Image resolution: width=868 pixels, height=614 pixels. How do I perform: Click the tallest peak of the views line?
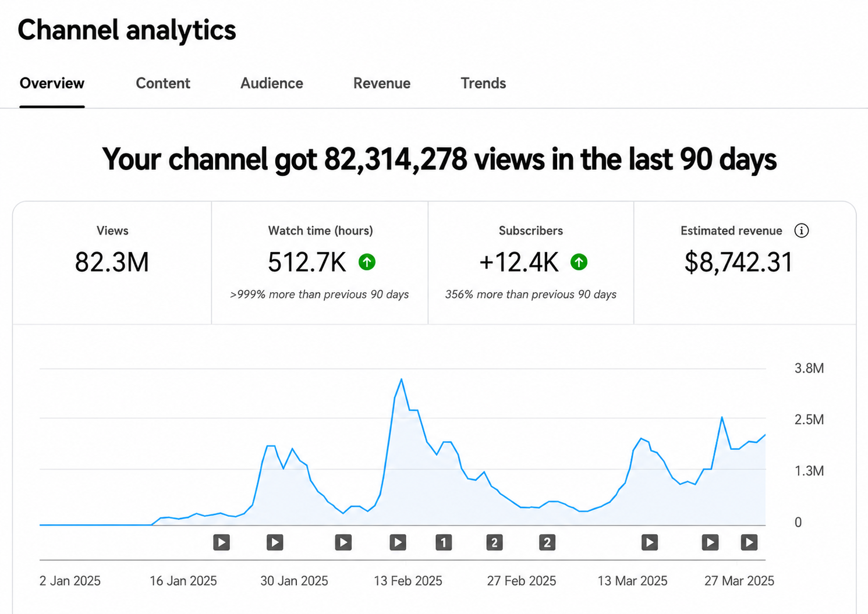[401, 380]
